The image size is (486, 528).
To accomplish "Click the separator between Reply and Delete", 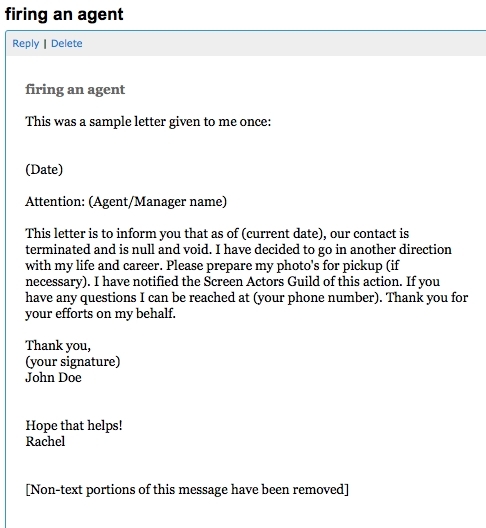I will 45,43.
